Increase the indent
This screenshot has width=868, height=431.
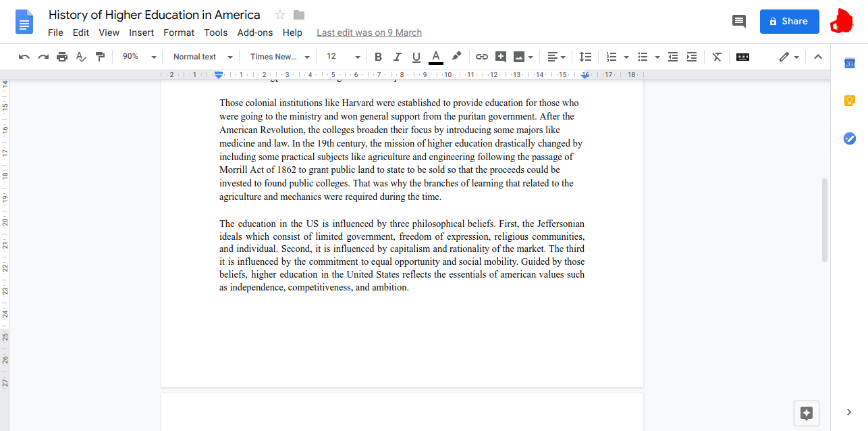point(692,57)
